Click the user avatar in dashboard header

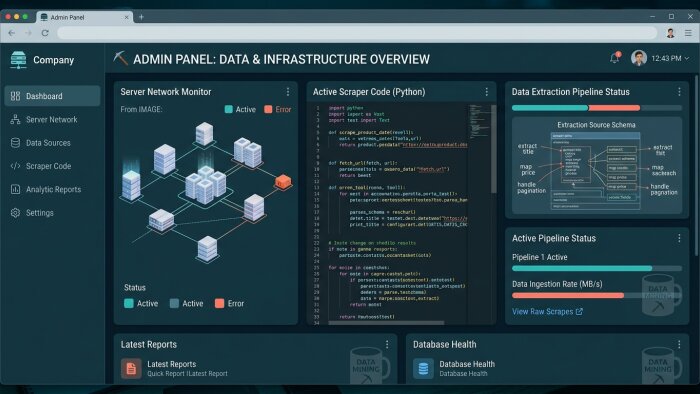click(x=639, y=58)
